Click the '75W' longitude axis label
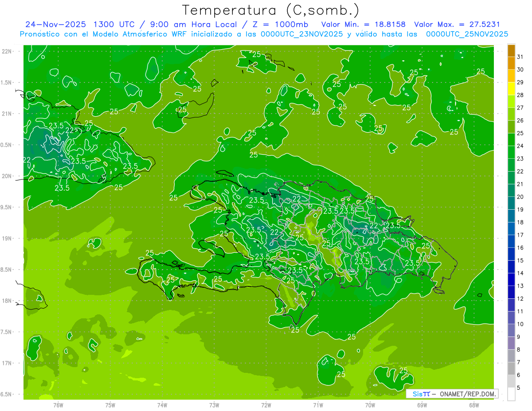This screenshot has width=532, height=411. [110, 405]
